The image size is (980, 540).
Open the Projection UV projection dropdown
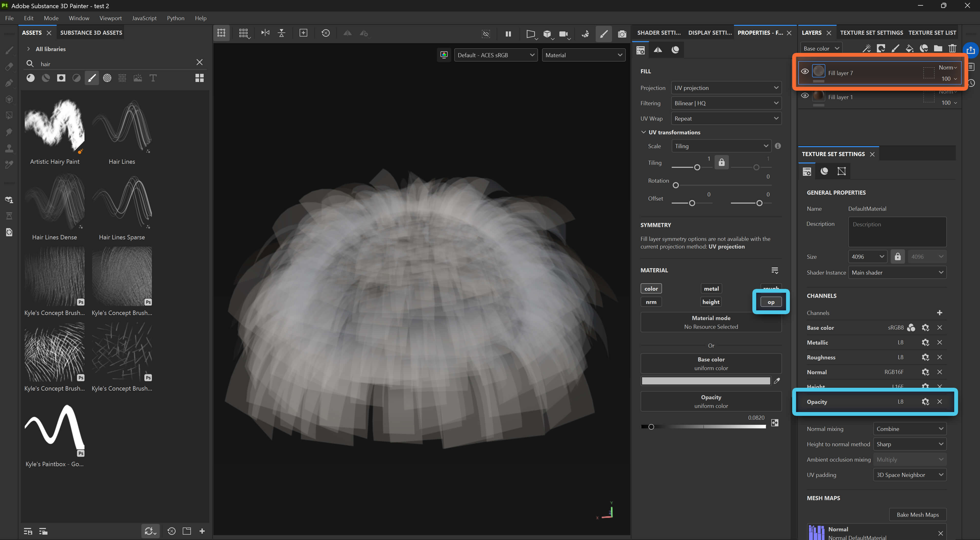tap(726, 88)
